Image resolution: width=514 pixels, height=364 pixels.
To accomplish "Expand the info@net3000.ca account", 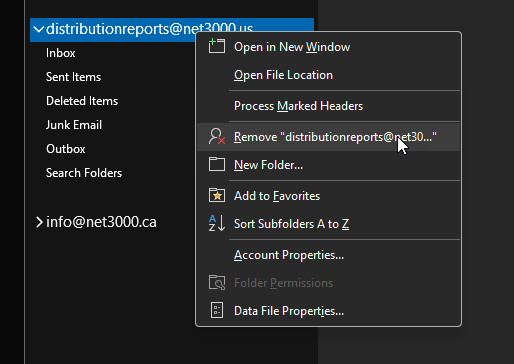I will click(39, 222).
